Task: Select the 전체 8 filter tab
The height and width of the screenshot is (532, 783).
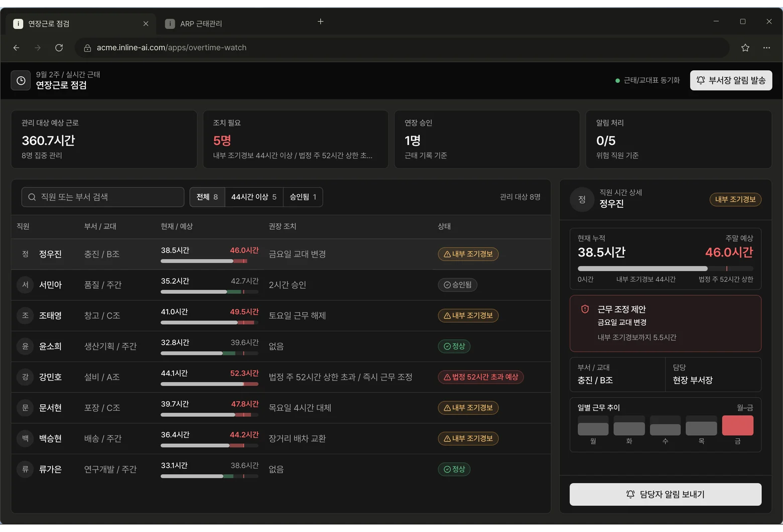Action: click(x=207, y=197)
